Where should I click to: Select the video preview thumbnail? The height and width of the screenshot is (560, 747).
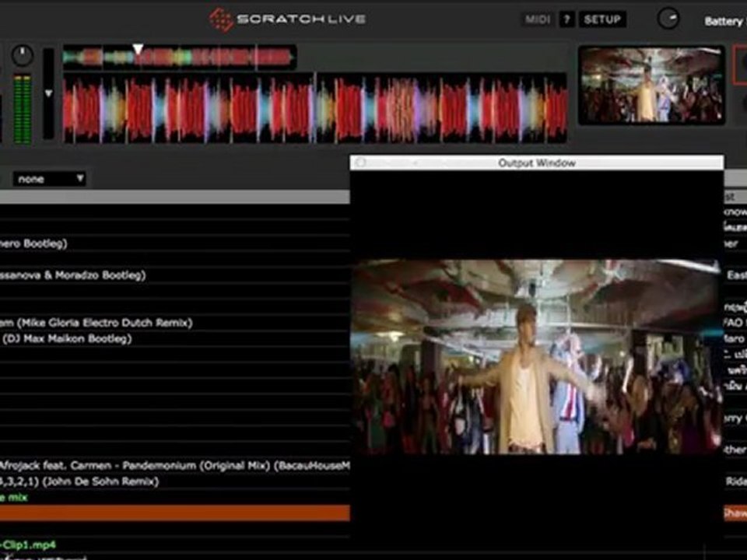click(651, 86)
